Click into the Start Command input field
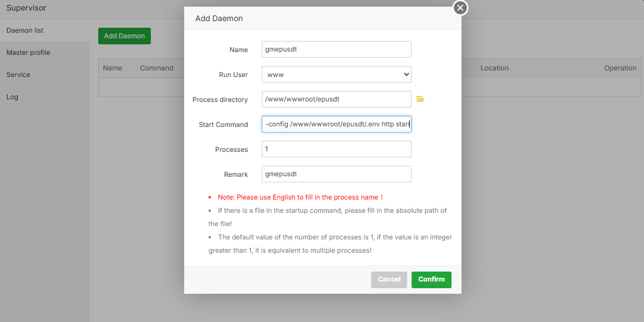644x322 pixels. coord(336,124)
